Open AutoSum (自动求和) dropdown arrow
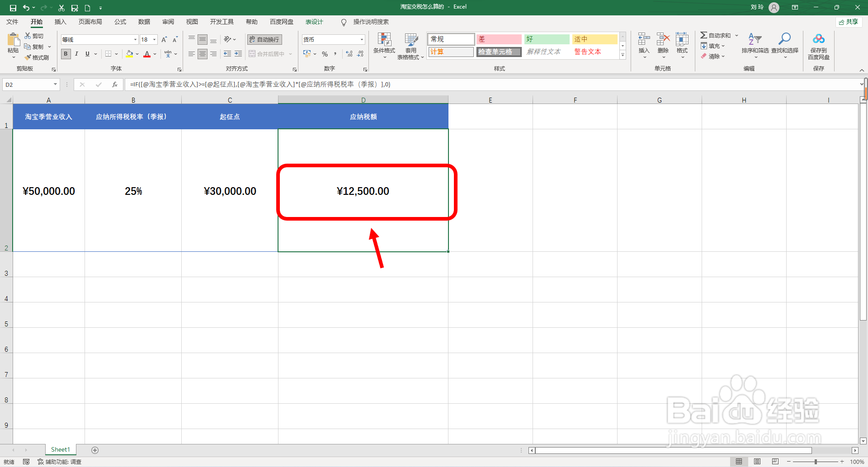The height and width of the screenshot is (467, 868). [736, 35]
